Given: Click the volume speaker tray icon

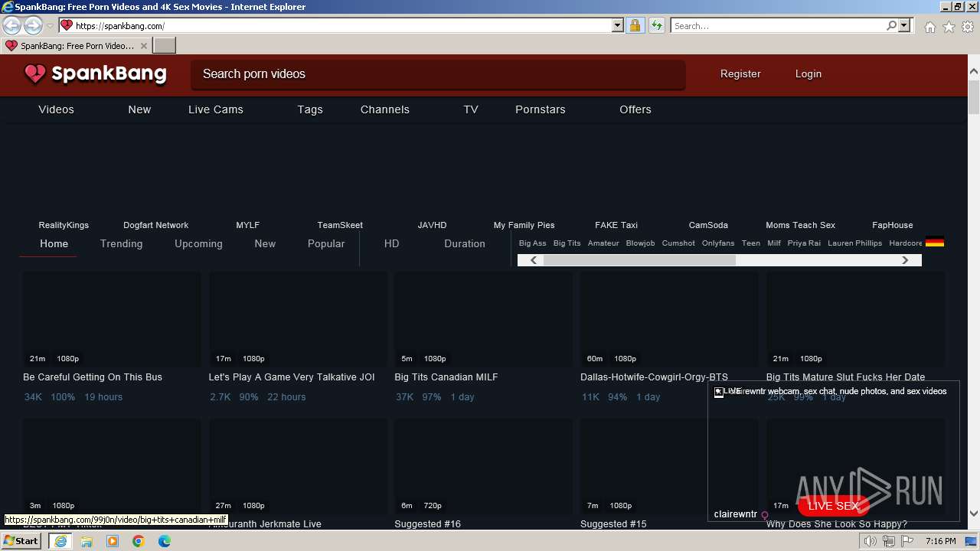Looking at the screenshot, I should tap(870, 541).
